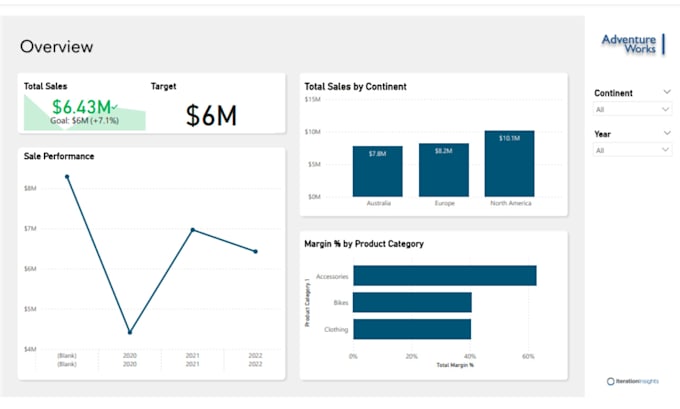Screen dimensions: 680x409
Task: Click the Australia axis label
Action: tap(379, 203)
